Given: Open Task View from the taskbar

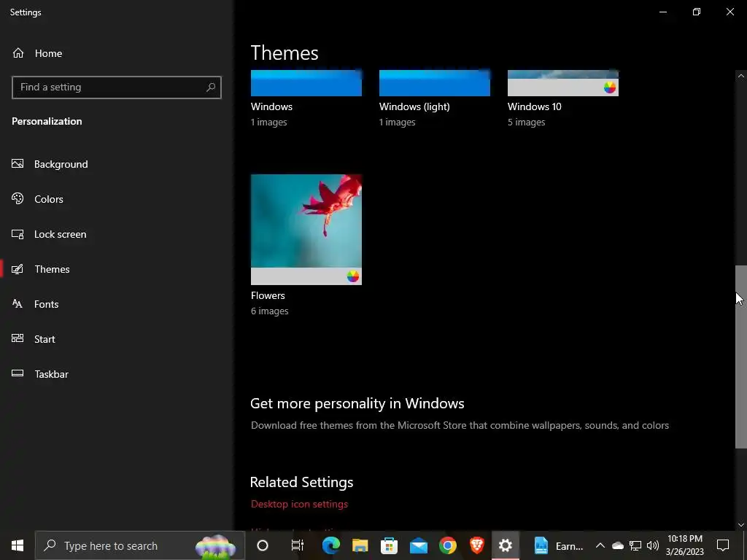Looking at the screenshot, I should (x=298, y=545).
